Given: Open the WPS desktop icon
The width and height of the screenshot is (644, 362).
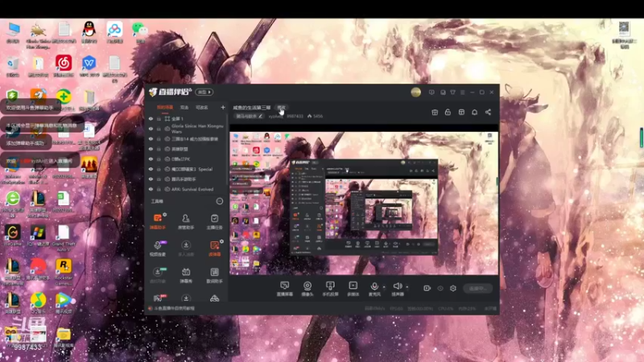Looking at the screenshot, I should point(89,66).
